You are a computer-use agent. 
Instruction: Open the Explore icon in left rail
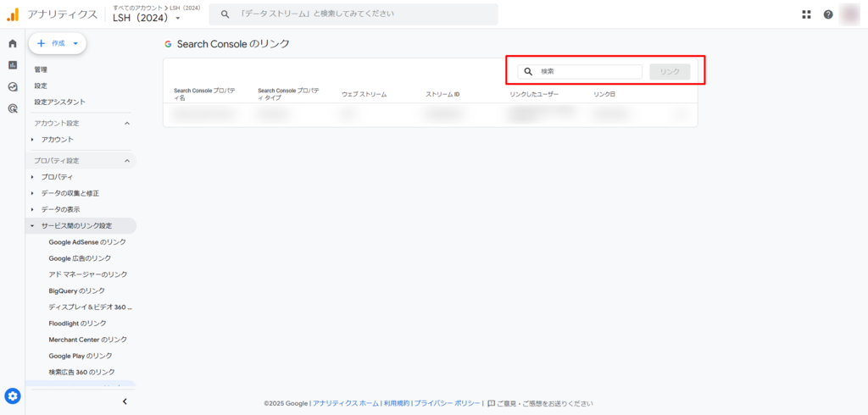13,87
